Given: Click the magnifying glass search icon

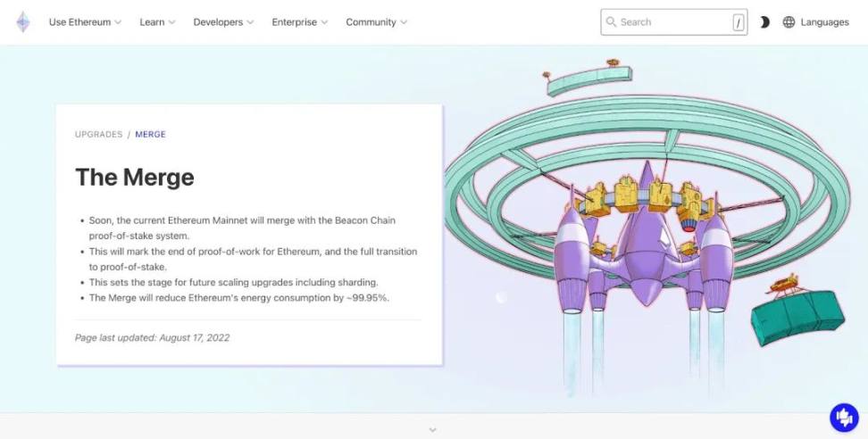Looking at the screenshot, I should pos(612,22).
